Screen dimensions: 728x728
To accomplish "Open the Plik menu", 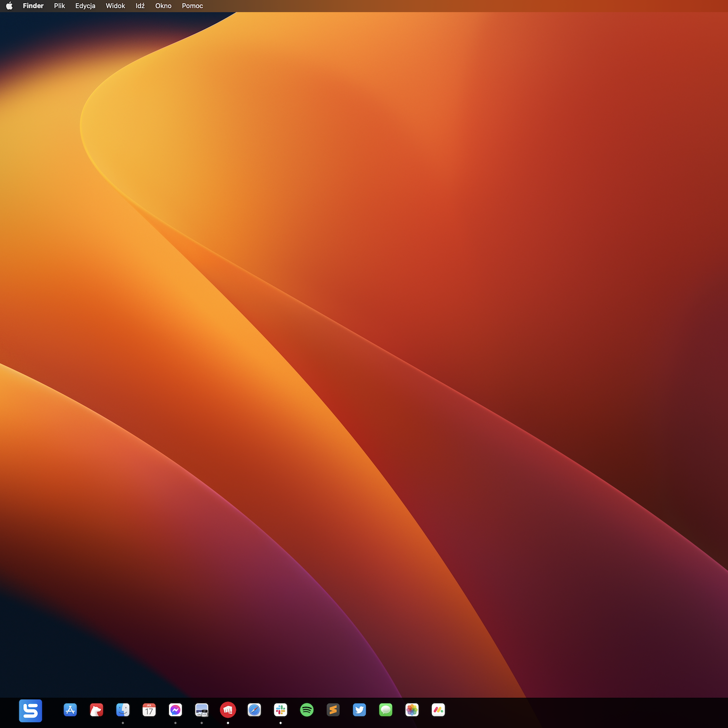I will coord(59,6).
